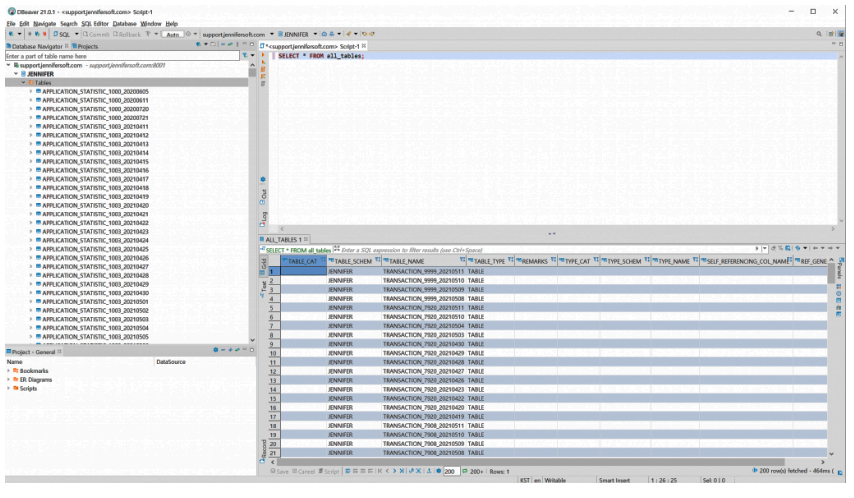This screenshot has height=498, width=854.
Task: Click the results SQL filter expression field
Action: [x=547, y=250]
